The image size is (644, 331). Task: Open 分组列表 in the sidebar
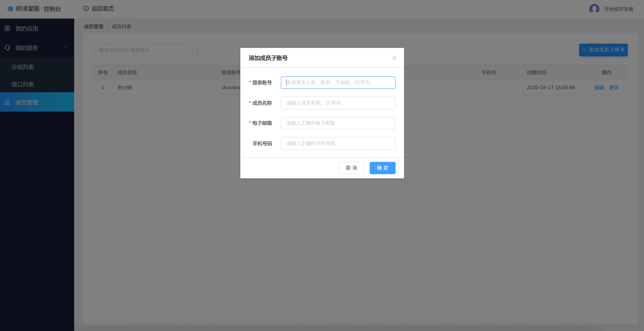[23, 67]
